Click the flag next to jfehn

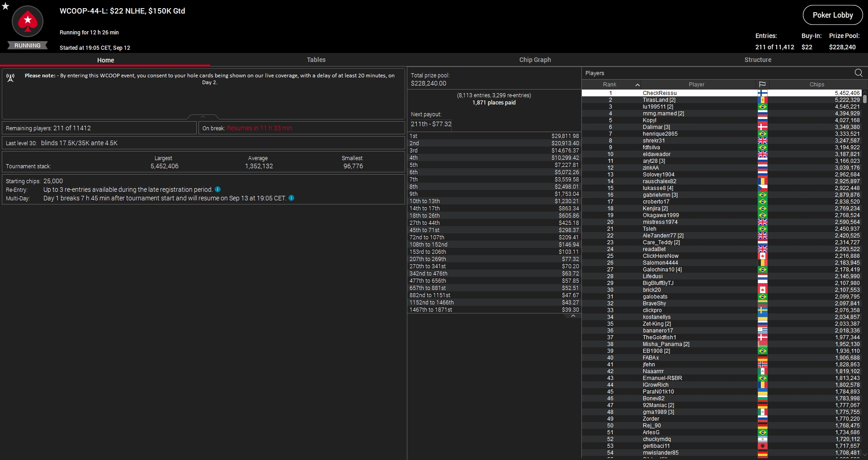point(763,365)
